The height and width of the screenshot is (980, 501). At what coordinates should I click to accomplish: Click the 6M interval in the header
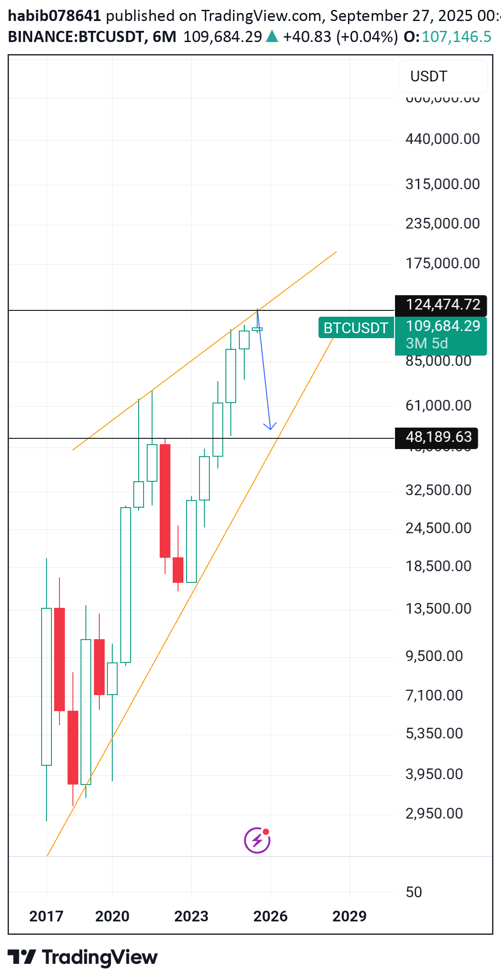coord(164,37)
